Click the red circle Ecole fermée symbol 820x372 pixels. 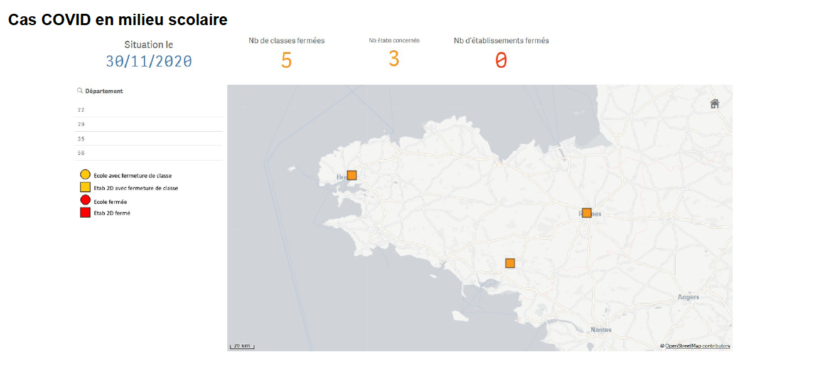85,200
